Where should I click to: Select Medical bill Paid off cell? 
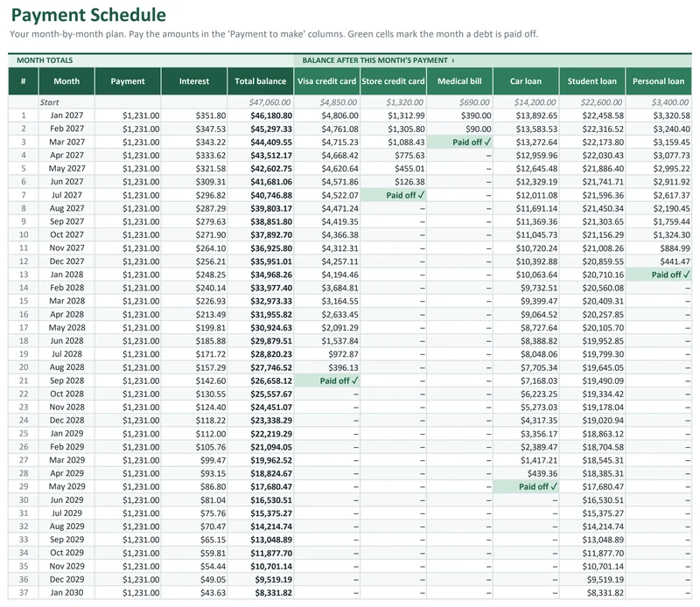pos(459,142)
